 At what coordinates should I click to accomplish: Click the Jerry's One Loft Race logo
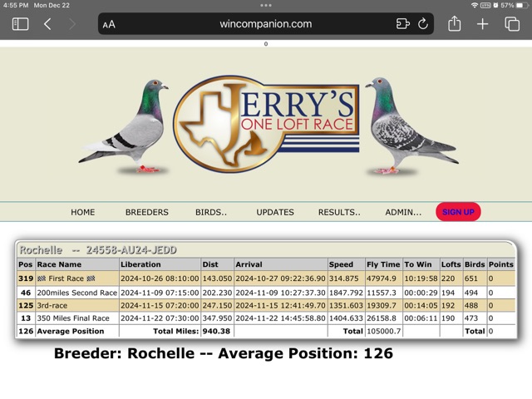point(266,123)
